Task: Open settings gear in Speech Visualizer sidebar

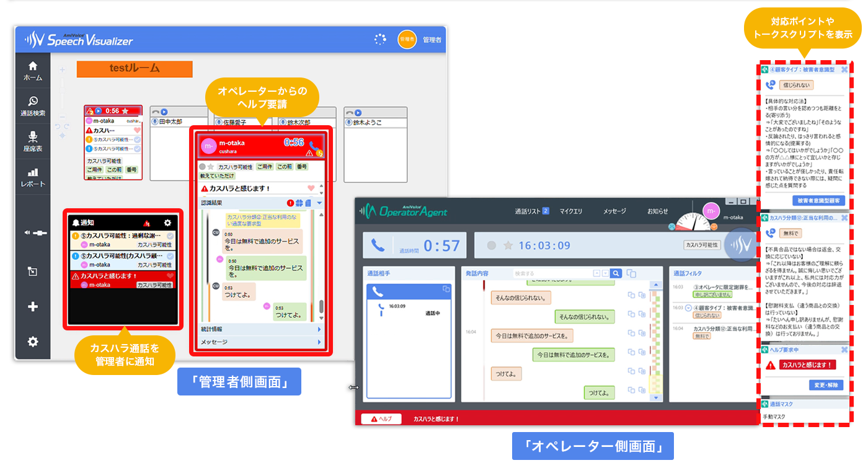Action: tap(33, 342)
